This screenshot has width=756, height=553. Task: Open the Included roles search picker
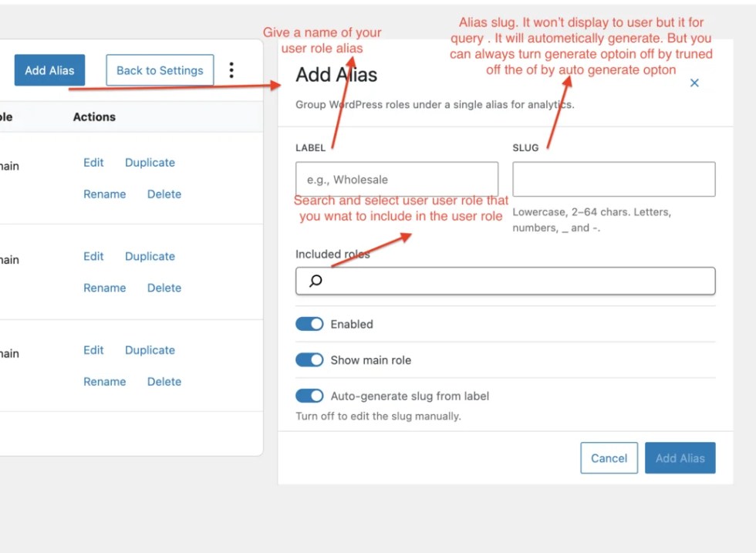point(505,281)
